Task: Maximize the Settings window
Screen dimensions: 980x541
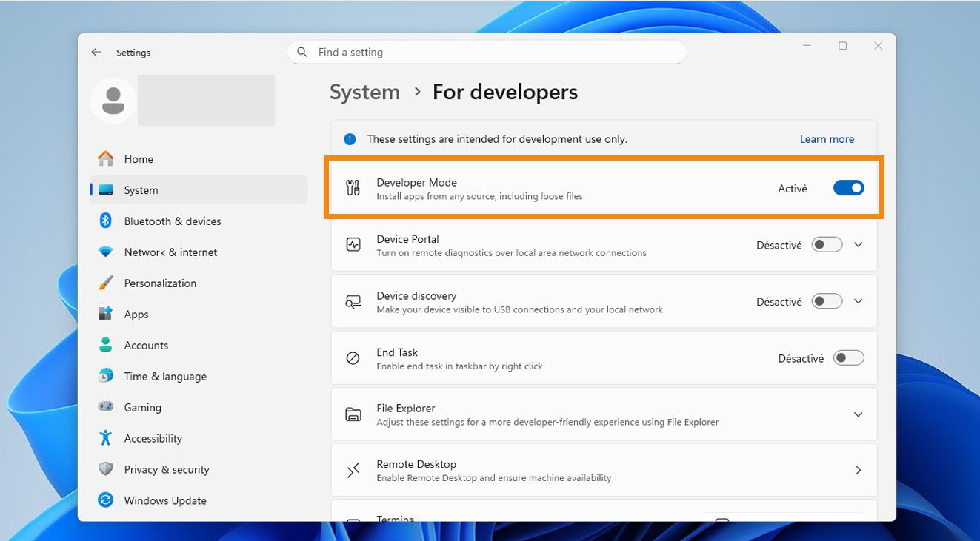Action: point(842,46)
